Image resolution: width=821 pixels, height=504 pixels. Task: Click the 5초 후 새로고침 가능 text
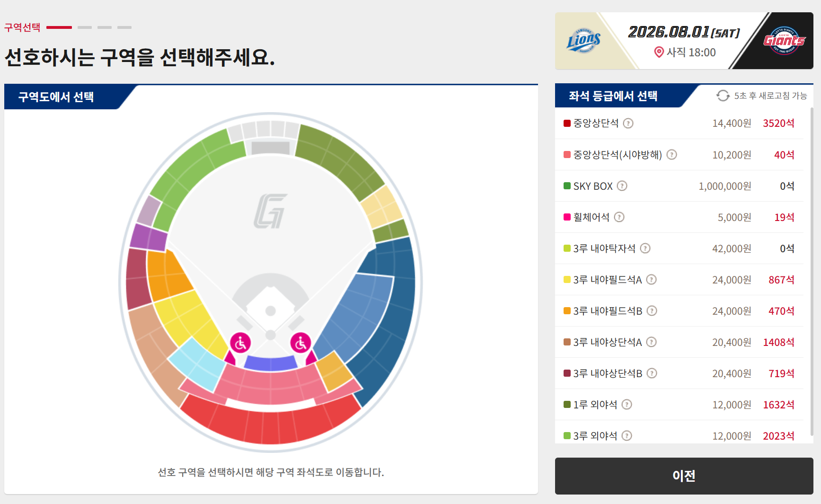770,96
